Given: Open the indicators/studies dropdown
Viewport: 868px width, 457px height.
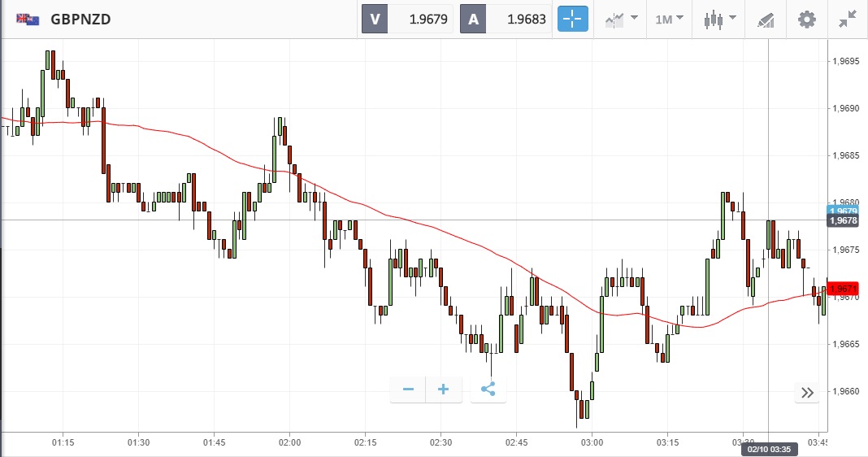Looking at the screenshot, I should tap(620, 19).
